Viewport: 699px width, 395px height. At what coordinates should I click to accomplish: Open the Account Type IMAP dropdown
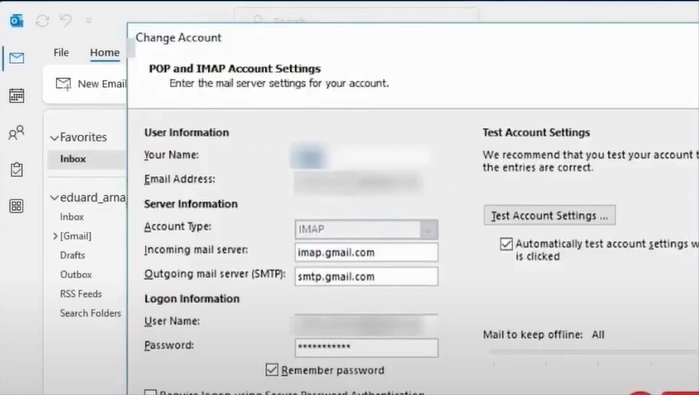point(366,229)
